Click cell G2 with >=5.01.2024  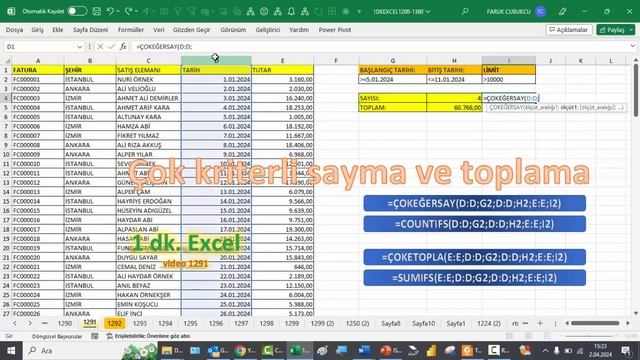click(392, 80)
